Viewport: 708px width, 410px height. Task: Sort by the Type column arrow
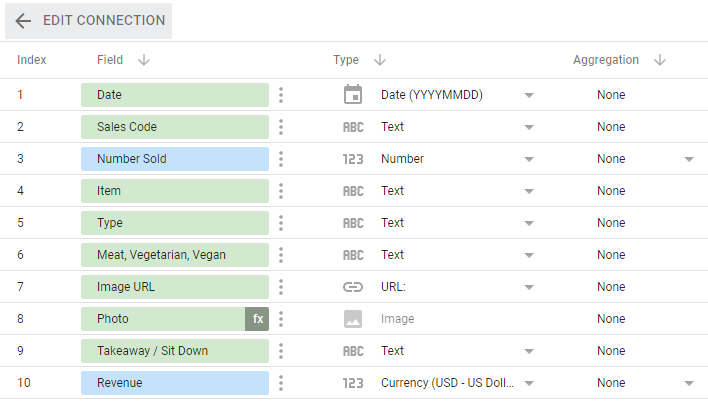click(381, 60)
